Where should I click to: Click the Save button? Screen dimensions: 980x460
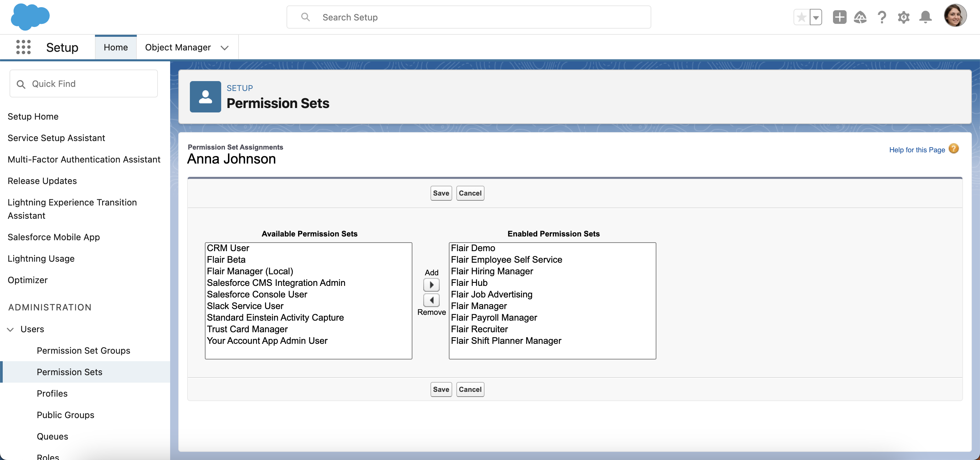pos(441,193)
